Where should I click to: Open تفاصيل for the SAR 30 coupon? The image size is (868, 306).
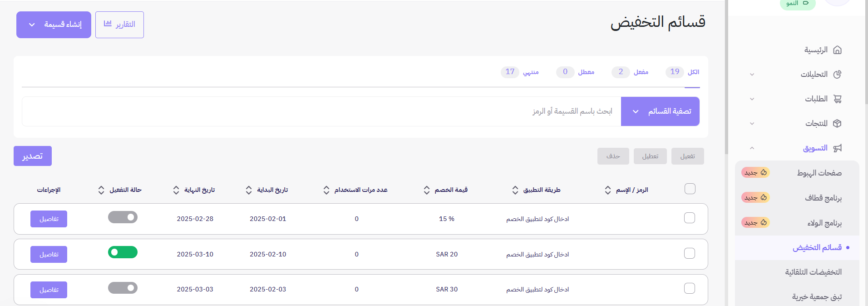49,290
